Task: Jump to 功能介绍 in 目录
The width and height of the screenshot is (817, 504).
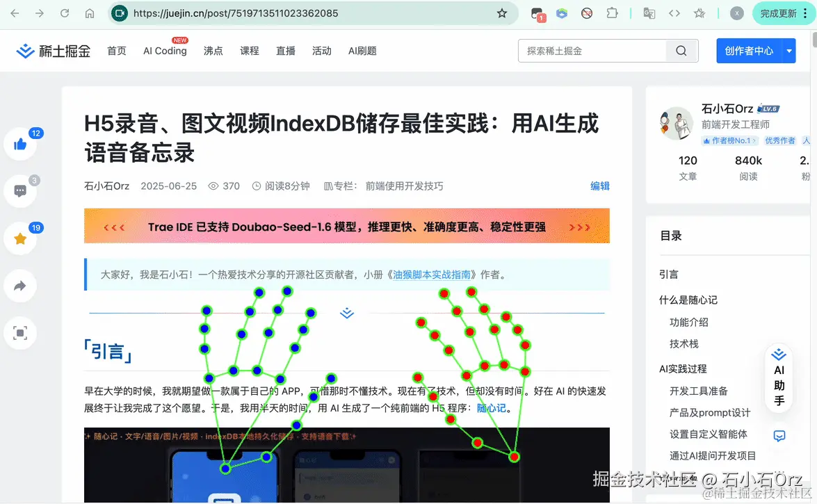Action: coord(689,322)
